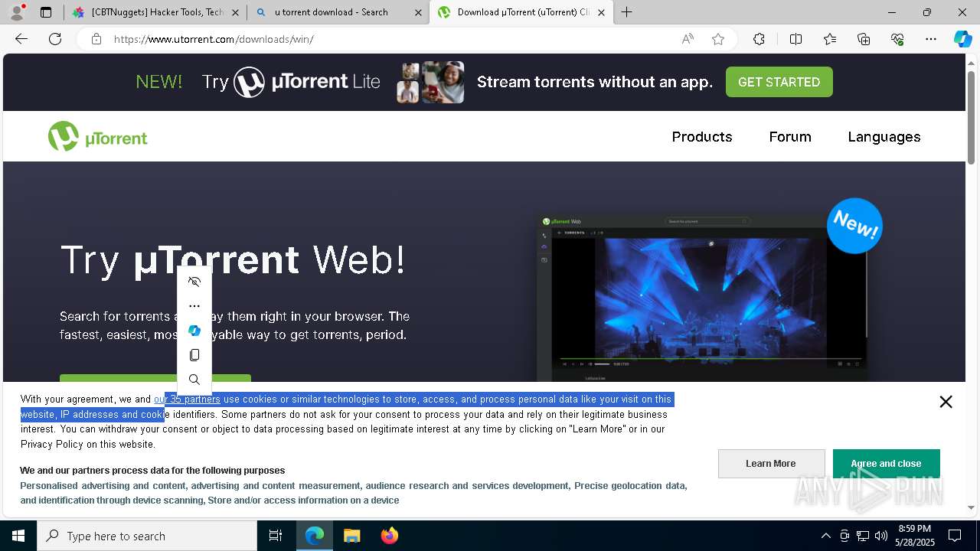This screenshot has height=551, width=980.
Task: Open the Copilot sidebar icon
Action: (962, 39)
